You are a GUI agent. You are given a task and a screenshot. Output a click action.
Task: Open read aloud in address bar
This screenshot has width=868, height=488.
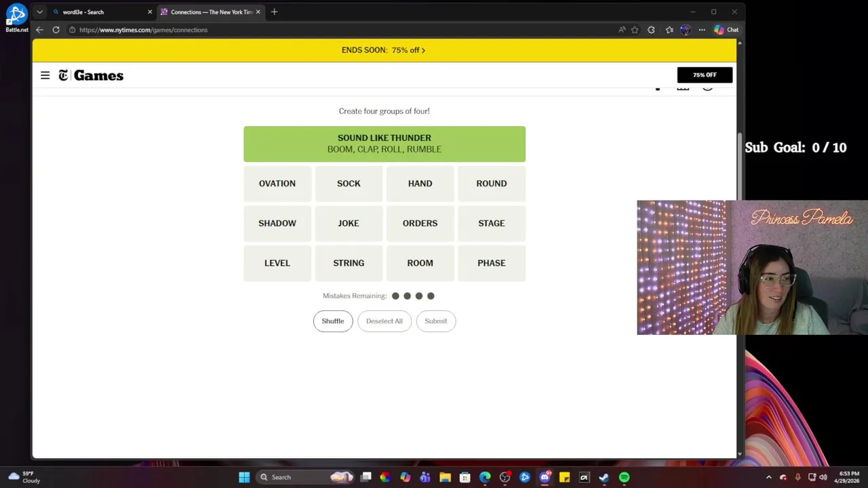[x=622, y=30]
